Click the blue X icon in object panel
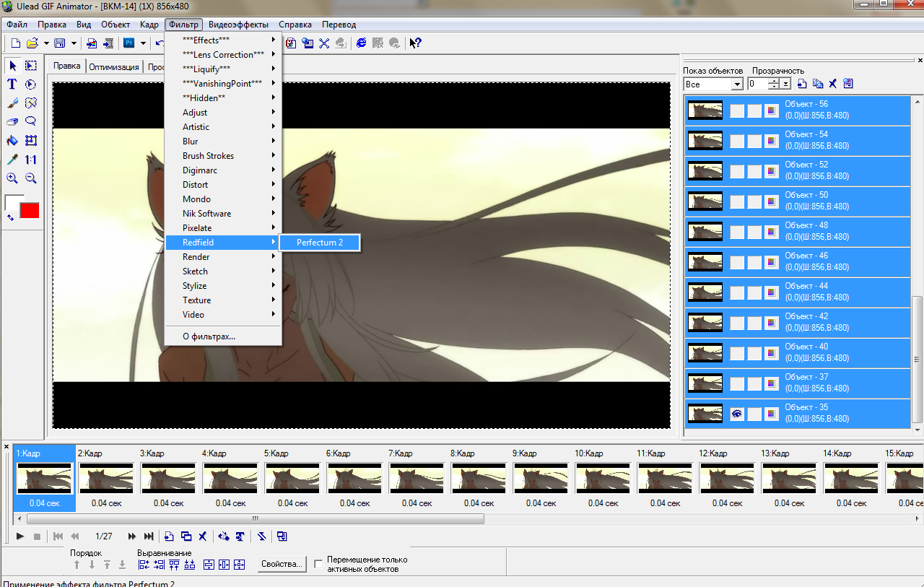Screen dimensions: 924x587 [832, 84]
